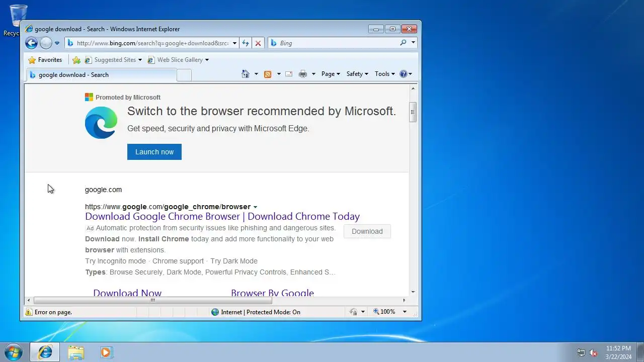Launch Windows Media Player from taskbar
This screenshot has height=362, width=644.
[106, 352]
